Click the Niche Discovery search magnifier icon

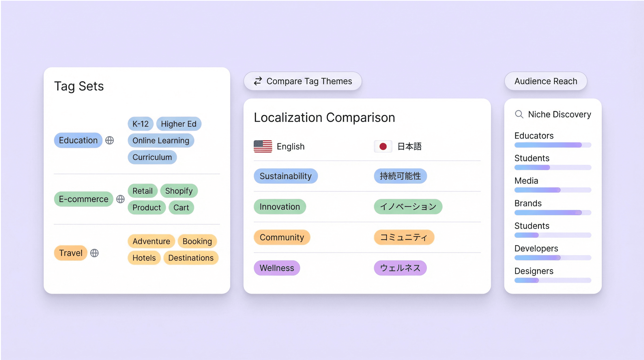(519, 114)
